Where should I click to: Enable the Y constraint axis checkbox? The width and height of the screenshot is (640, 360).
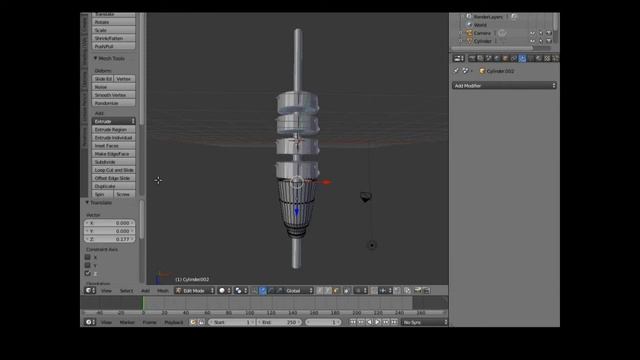click(87, 265)
